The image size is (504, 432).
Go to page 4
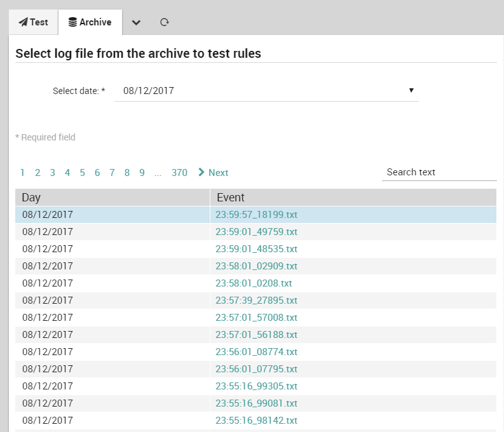click(67, 173)
